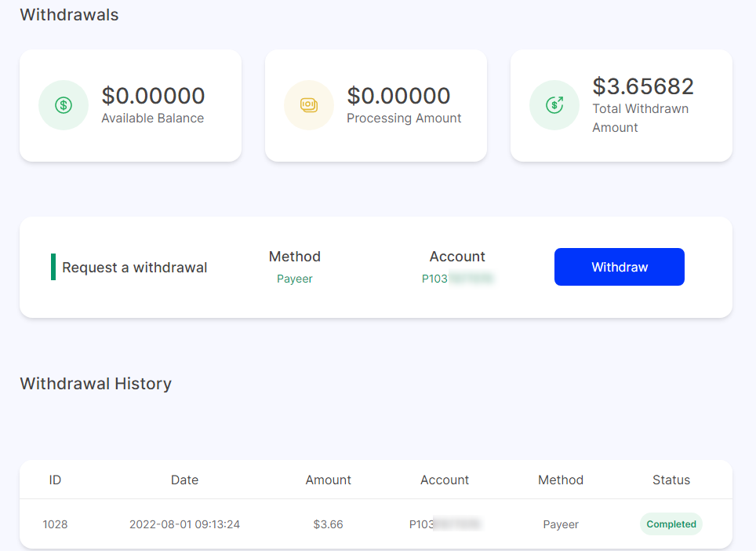The height and width of the screenshot is (551, 756).
Task: Click withdrawal ID 1028
Action: (55, 524)
